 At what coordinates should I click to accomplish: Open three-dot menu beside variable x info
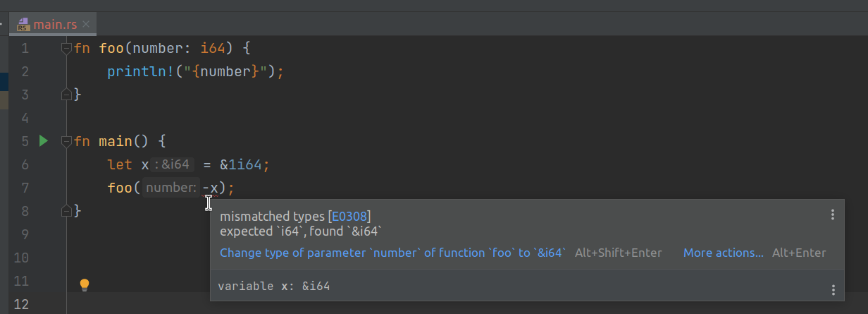(x=833, y=290)
